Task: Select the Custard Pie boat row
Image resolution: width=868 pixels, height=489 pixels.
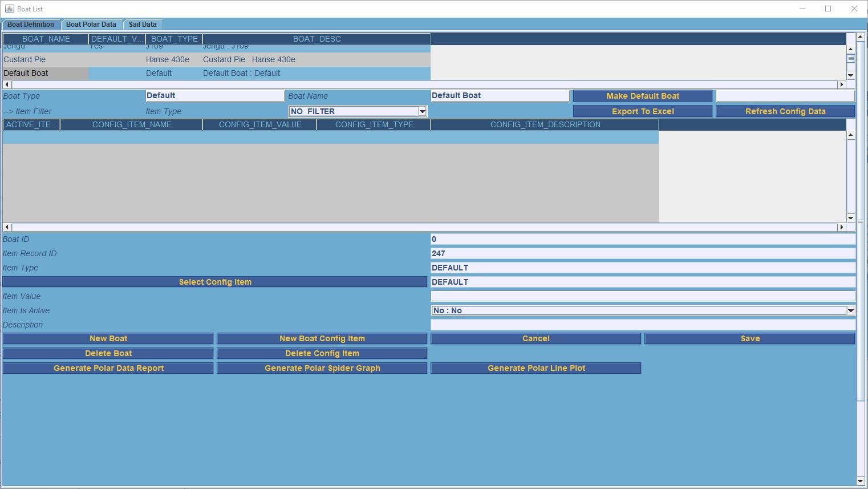Action: point(25,59)
